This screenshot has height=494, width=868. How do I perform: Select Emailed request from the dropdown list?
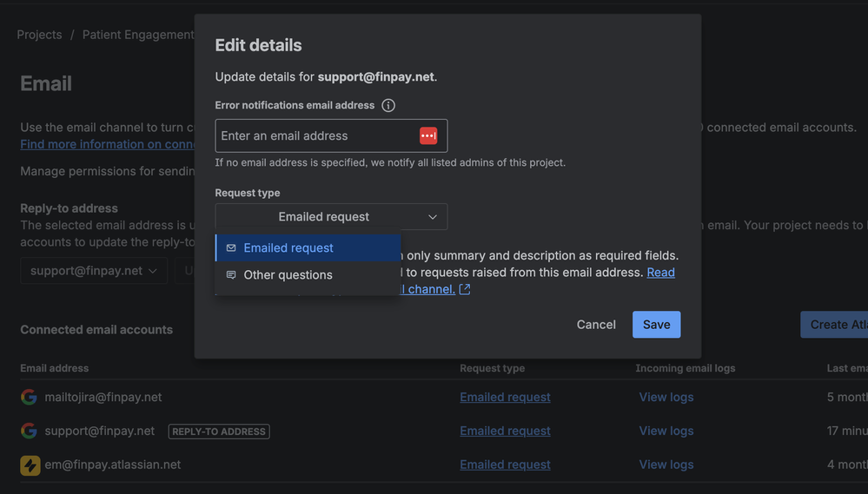[288, 248]
